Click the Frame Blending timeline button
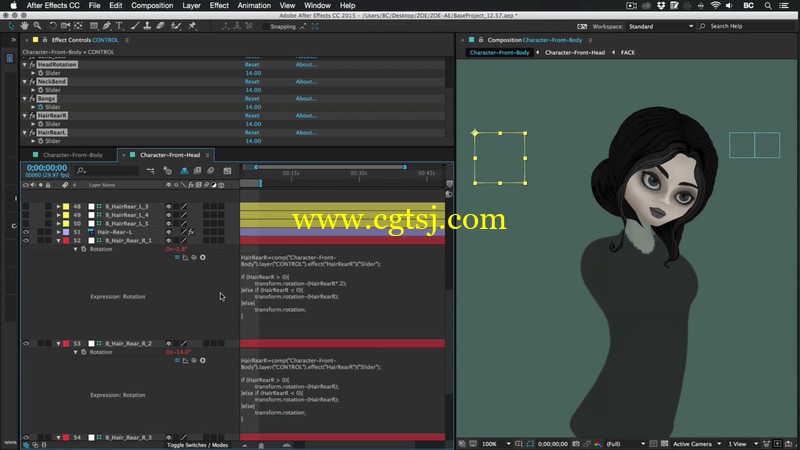800x450 pixels. [x=197, y=171]
